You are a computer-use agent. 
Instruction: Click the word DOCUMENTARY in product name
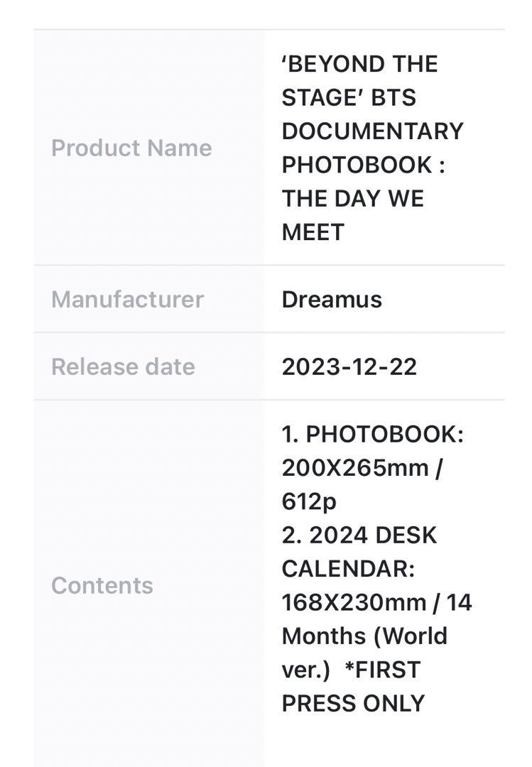(372, 131)
